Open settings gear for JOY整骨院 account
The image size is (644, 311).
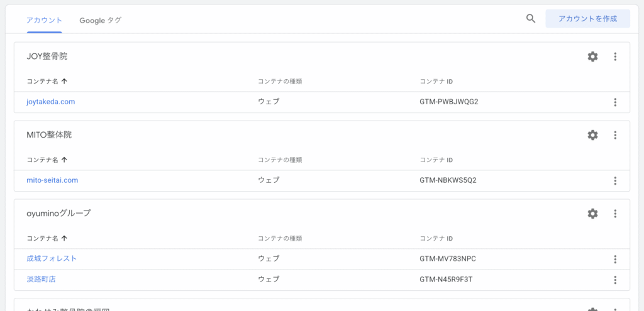click(592, 57)
